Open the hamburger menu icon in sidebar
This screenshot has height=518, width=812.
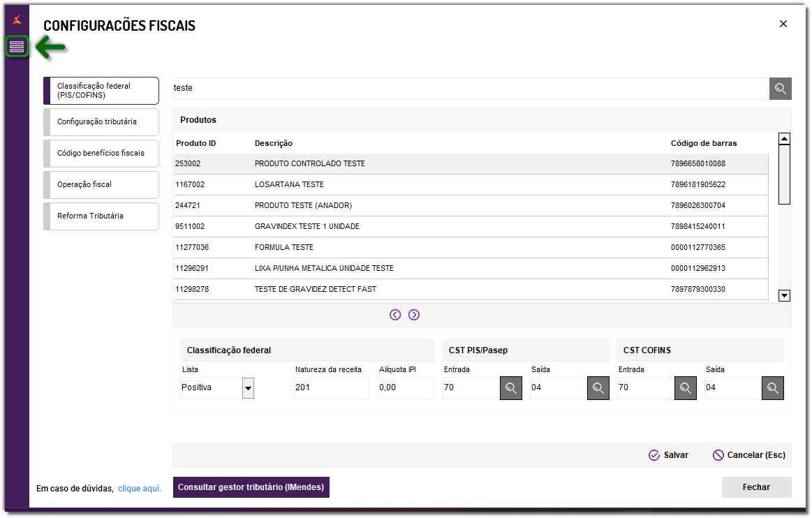pos(17,47)
